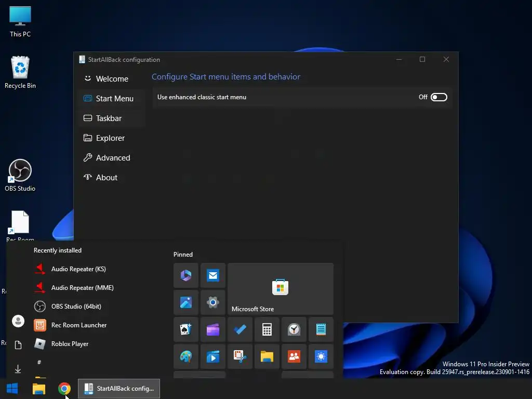Viewport: 532px width, 399px height.
Task: Open Documents icon in Start menu rail
Action: coord(18,345)
